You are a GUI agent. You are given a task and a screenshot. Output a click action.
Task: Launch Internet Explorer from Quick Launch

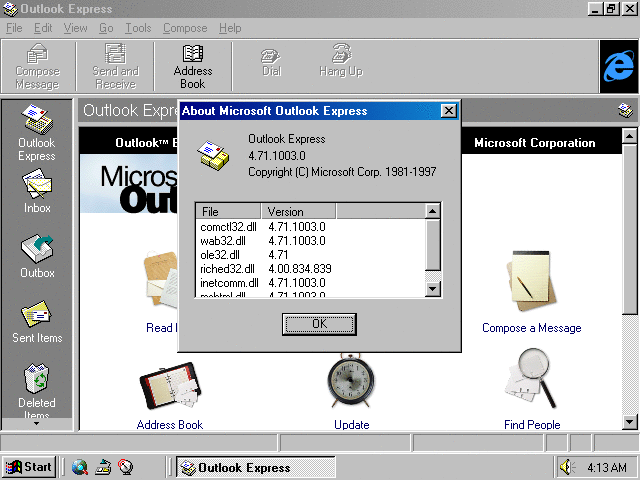pyautogui.click(x=80, y=467)
